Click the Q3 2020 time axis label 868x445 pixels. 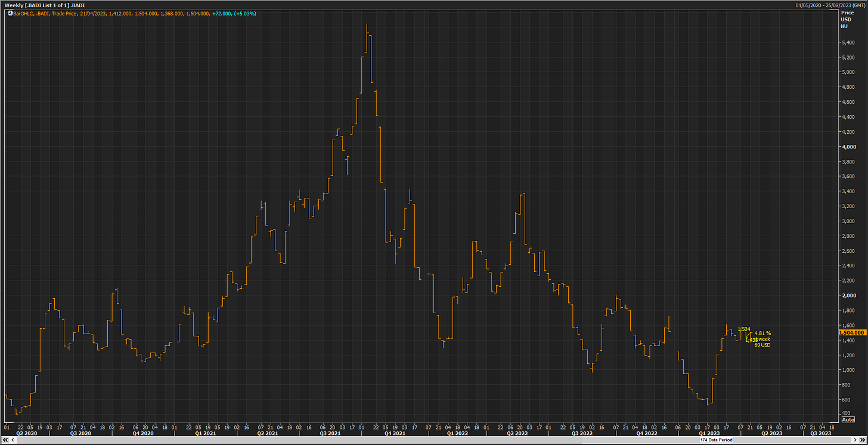pyautogui.click(x=80, y=433)
